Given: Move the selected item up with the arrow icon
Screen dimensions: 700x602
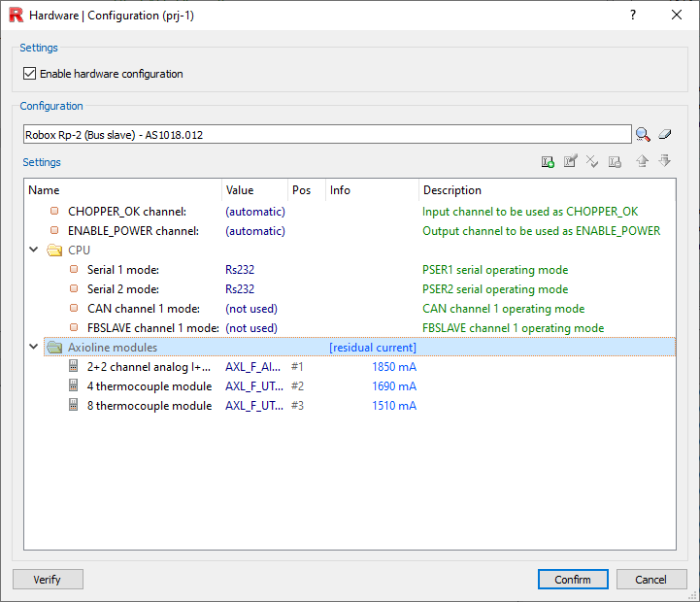Looking at the screenshot, I should pyautogui.click(x=642, y=161).
